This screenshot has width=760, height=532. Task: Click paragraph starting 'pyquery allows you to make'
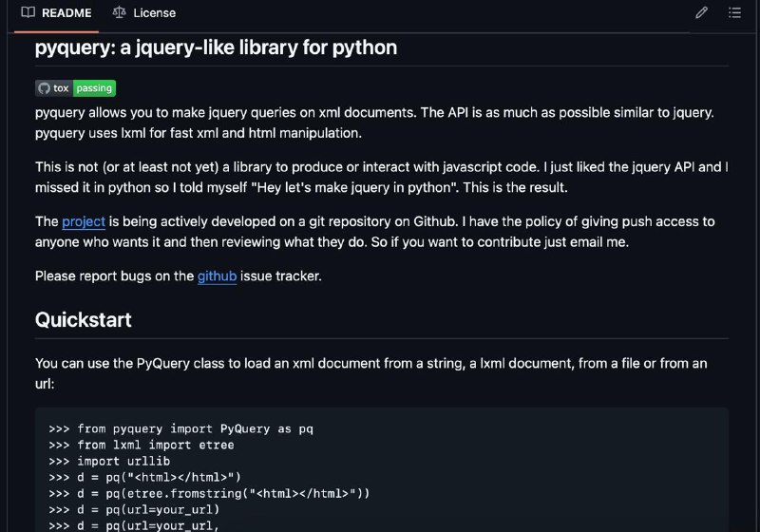tap(374, 123)
